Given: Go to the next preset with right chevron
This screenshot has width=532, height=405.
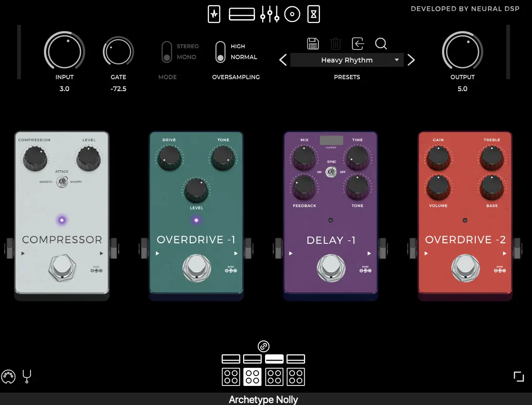Looking at the screenshot, I should click(x=411, y=60).
